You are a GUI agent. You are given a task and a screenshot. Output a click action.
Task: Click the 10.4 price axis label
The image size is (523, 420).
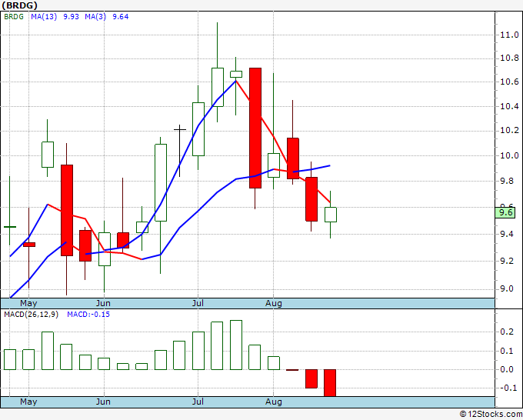pos(509,106)
